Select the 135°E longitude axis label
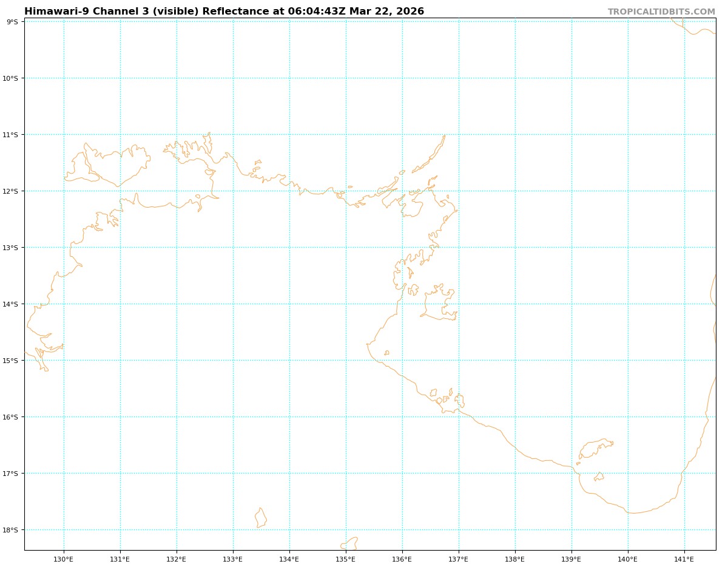728x564 pixels. point(346,559)
